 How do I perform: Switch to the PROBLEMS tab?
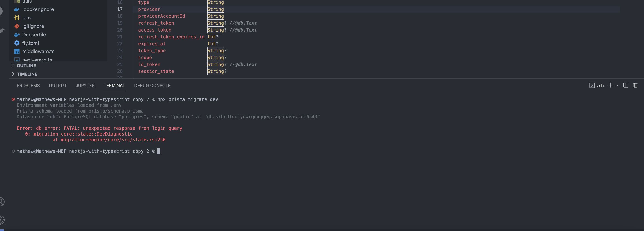point(28,85)
